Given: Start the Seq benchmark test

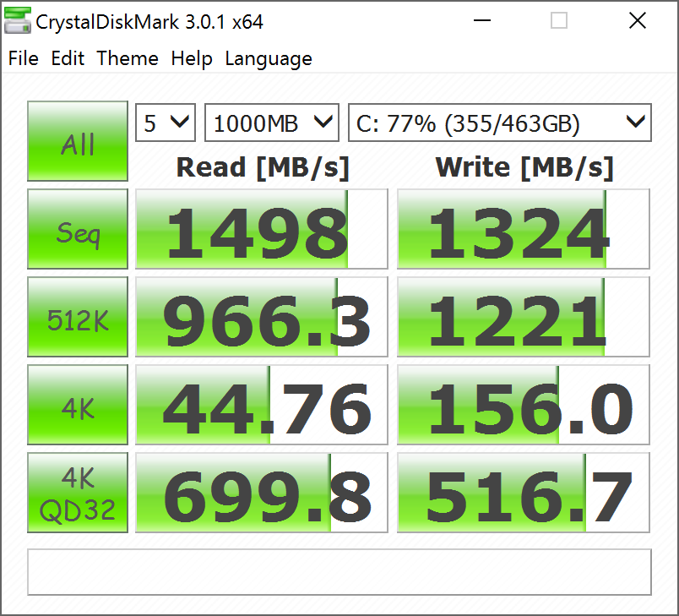Looking at the screenshot, I should [78, 229].
